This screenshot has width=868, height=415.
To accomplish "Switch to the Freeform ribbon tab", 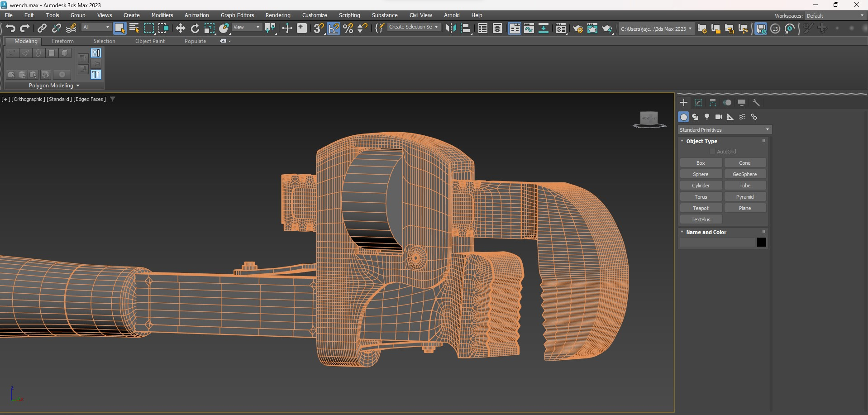I will (62, 41).
